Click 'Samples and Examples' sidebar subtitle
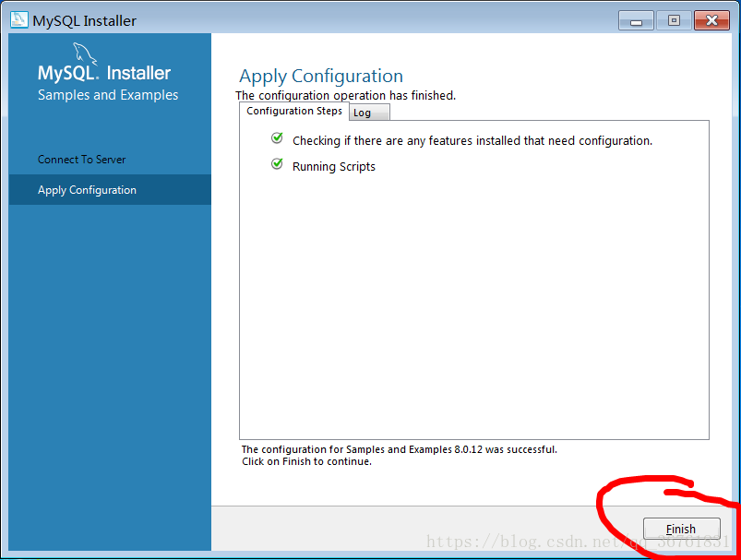The height and width of the screenshot is (560, 741). [108, 95]
